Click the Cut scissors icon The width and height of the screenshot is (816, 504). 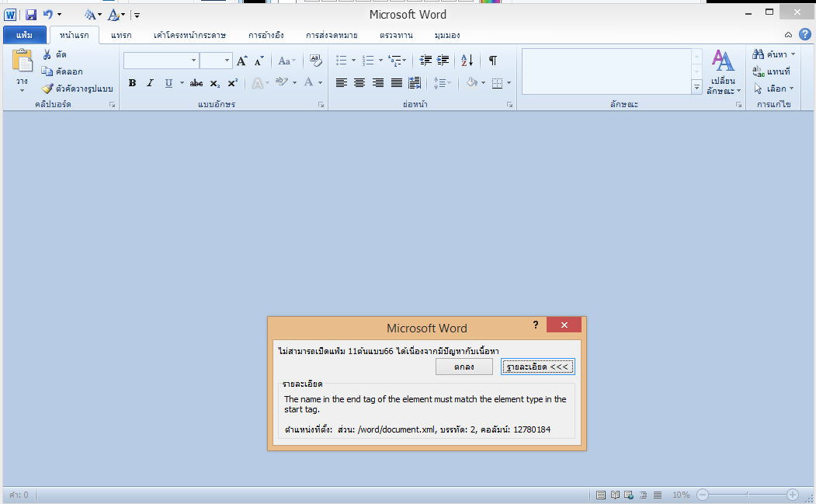pyautogui.click(x=47, y=54)
